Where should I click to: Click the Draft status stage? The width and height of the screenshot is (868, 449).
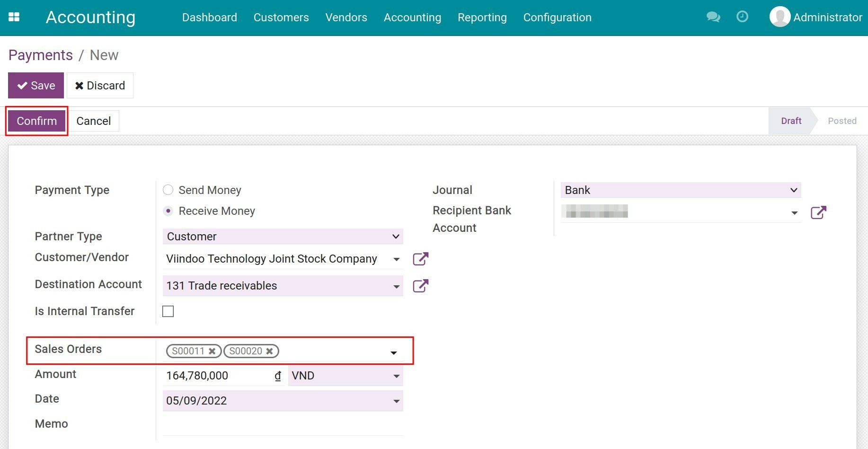click(x=791, y=121)
